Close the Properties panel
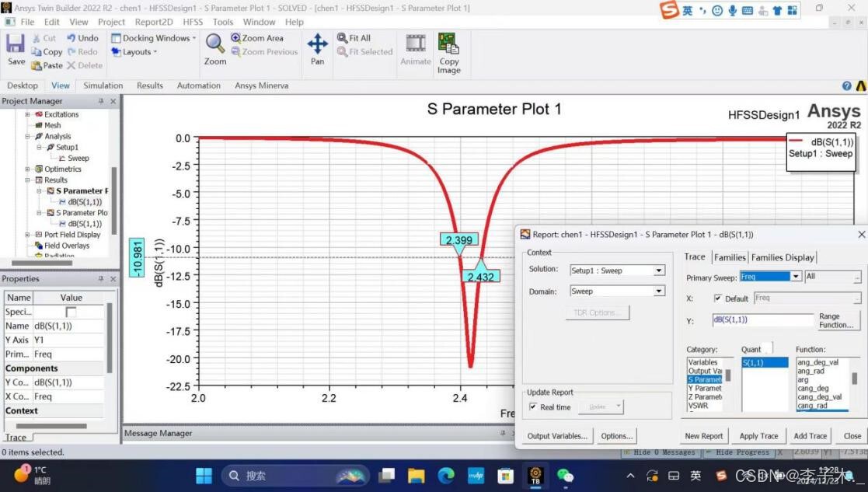 [113, 279]
